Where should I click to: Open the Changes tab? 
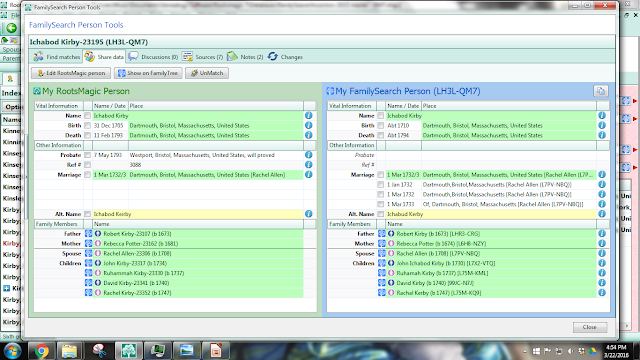[285, 57]
